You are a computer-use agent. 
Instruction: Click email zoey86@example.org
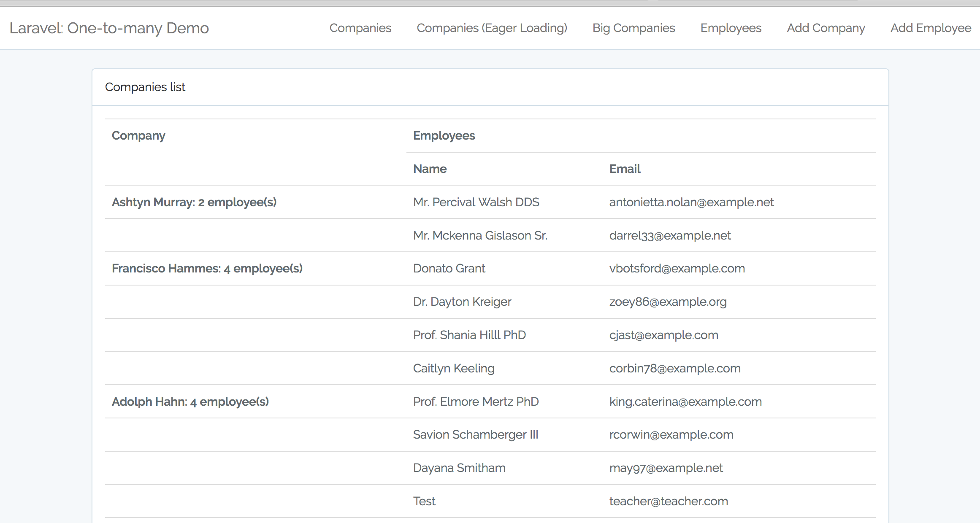tap(668, 302)
